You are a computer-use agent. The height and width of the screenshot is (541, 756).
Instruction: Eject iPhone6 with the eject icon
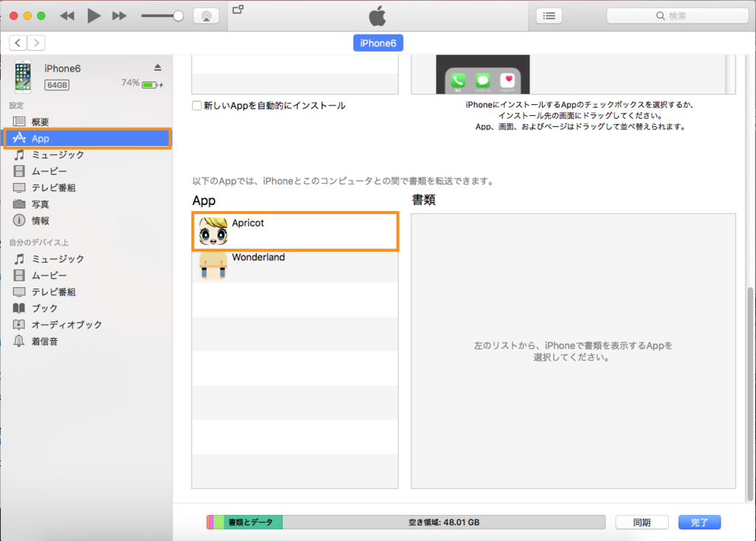click(x=158, y=67)
